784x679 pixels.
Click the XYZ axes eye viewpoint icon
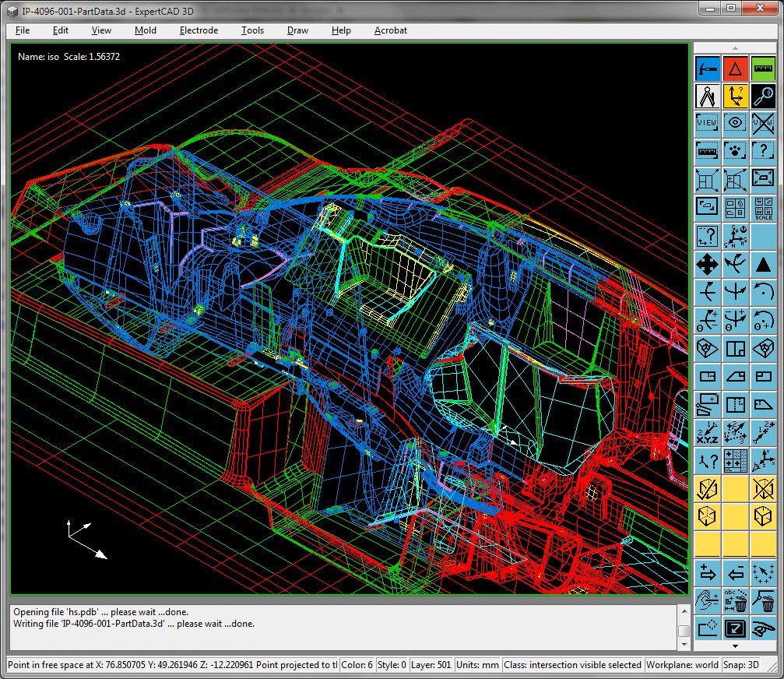pos(763,460)
